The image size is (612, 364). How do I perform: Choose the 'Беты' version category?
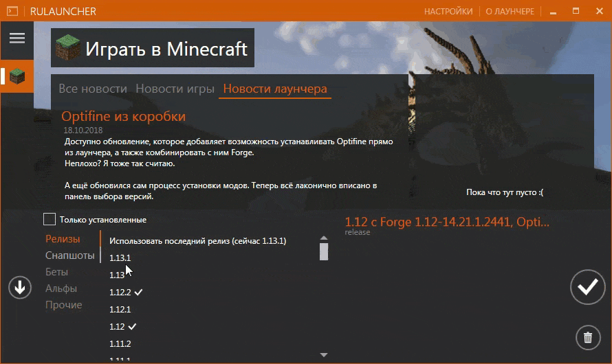pyautogui.click(x=56, y=272)
